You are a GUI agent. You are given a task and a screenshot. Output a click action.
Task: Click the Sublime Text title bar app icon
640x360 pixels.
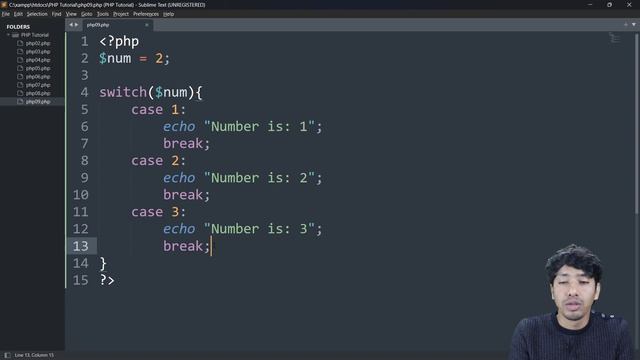4,4
